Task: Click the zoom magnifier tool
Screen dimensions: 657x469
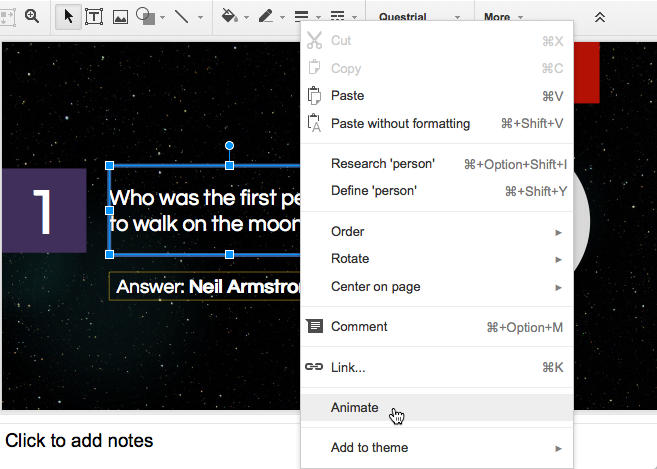Action: [32, 17]
